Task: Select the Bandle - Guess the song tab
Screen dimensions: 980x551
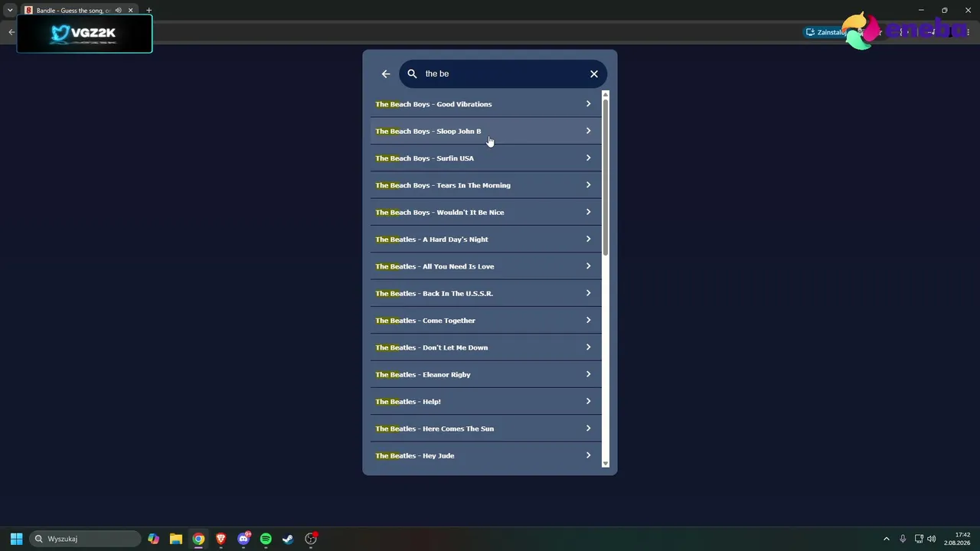Action: tap(73, 10)
